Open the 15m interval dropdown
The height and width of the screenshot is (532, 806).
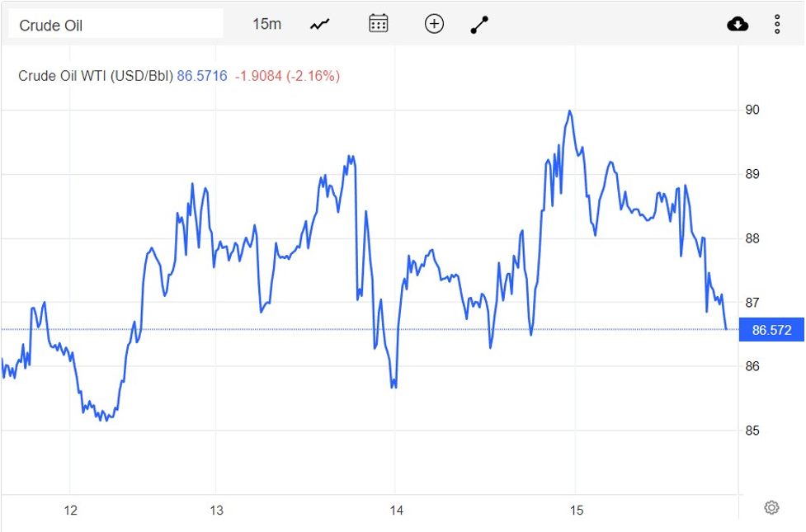pos(266,24)
